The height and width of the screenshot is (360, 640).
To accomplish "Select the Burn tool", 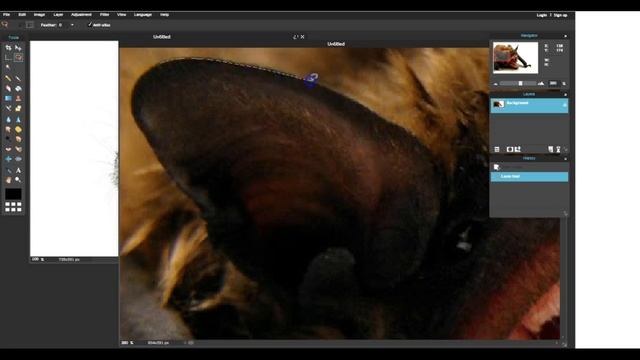I will (x=18, y=139).
